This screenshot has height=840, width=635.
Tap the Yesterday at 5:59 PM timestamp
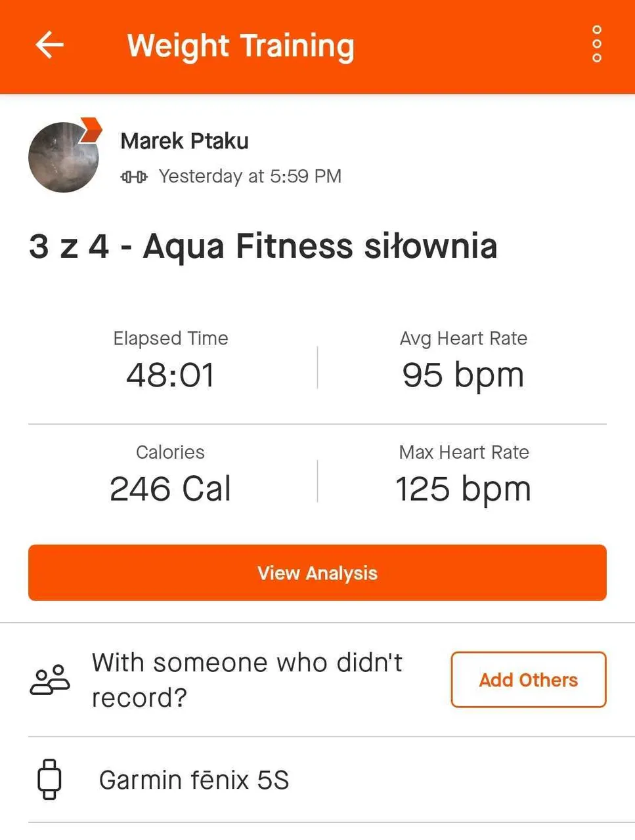tap(250, 177)
